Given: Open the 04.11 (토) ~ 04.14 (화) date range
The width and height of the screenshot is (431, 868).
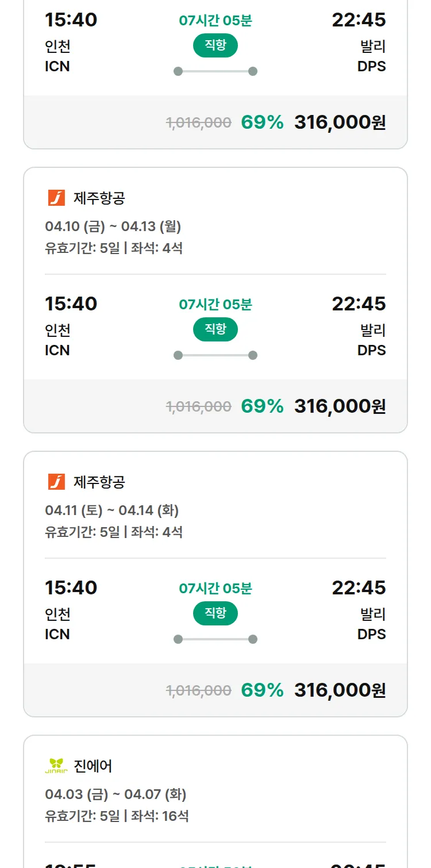Looking at the screenshot, I should tap(112, 510).
